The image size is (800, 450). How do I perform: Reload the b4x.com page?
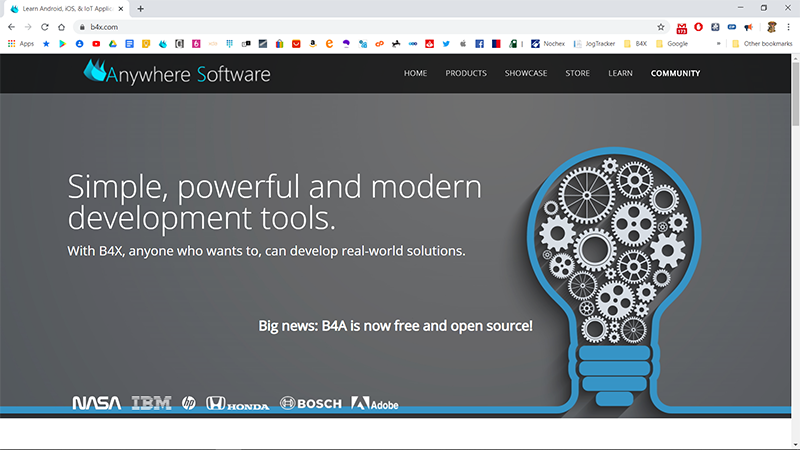(45, 27)
